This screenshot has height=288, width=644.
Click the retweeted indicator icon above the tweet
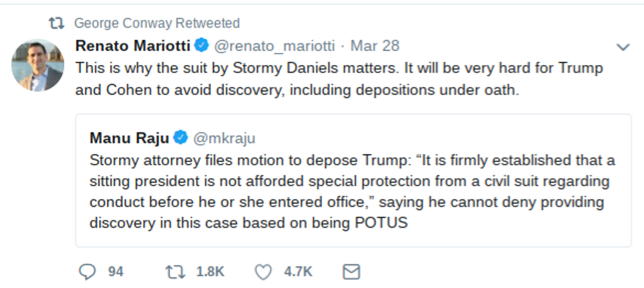tap(58, 24)
